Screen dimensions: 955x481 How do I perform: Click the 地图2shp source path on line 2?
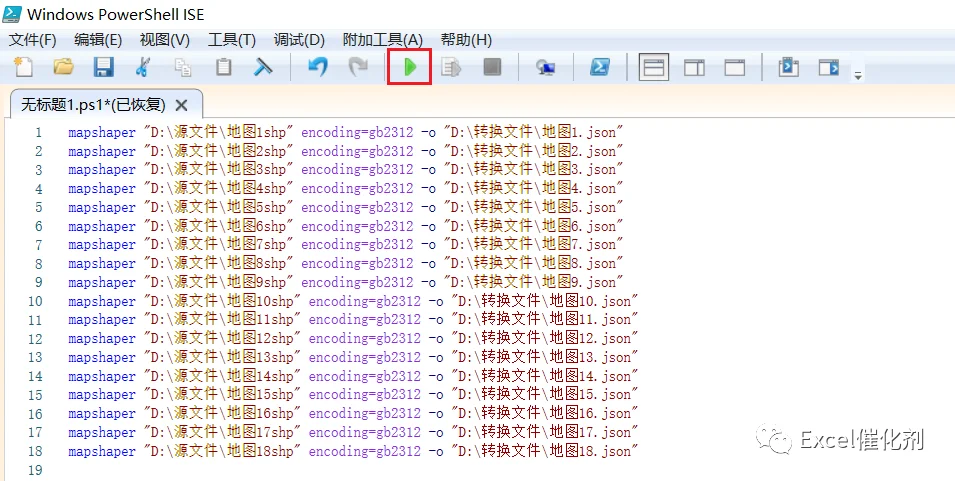coord(219,151)
